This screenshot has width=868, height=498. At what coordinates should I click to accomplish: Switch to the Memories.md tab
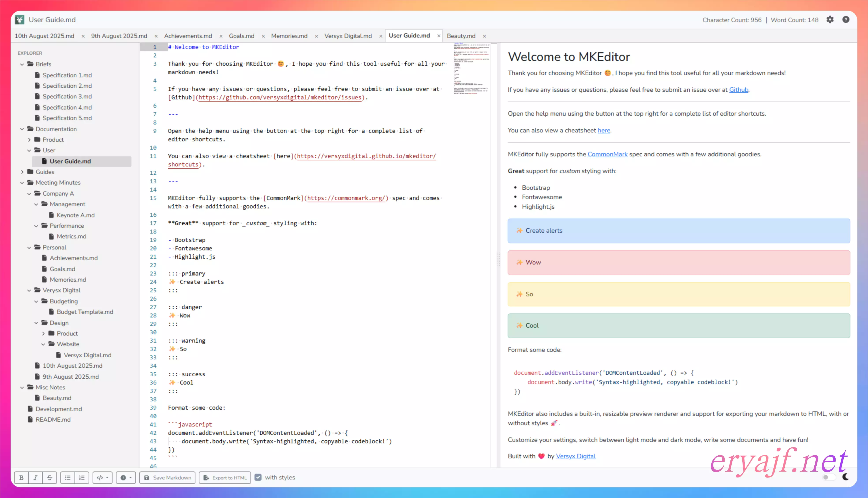(289, 36)
